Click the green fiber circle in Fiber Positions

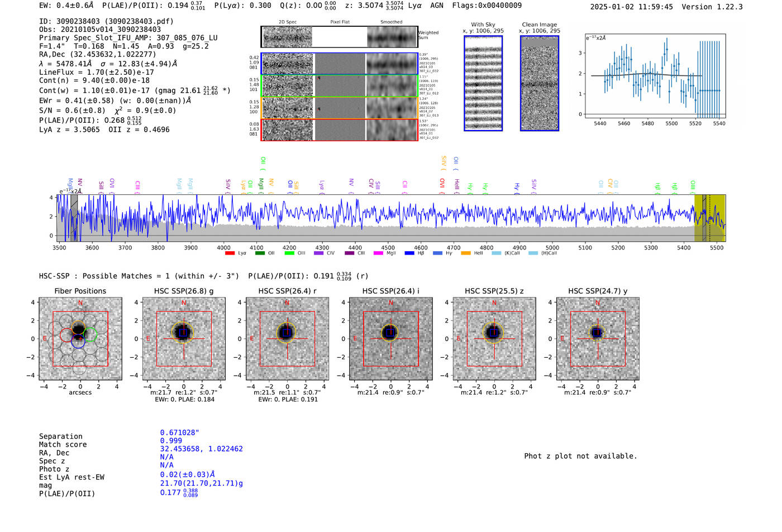pos(90,335)
